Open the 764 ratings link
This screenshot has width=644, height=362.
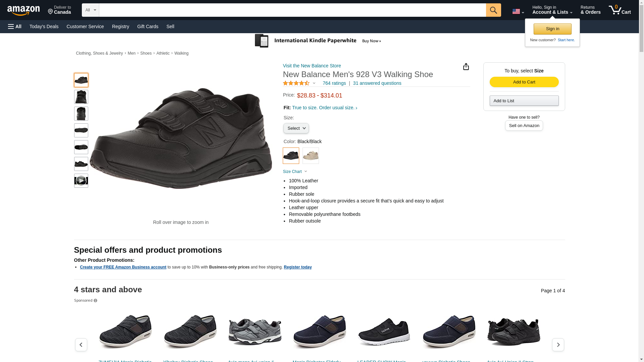tap(334, 83)
